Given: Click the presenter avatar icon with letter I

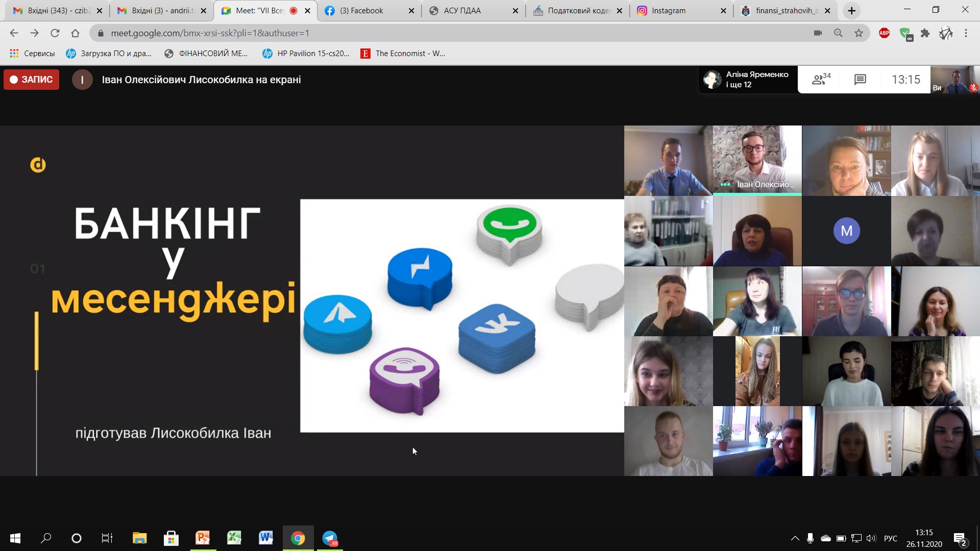Looking at the screenshot, I should [82, 80].
